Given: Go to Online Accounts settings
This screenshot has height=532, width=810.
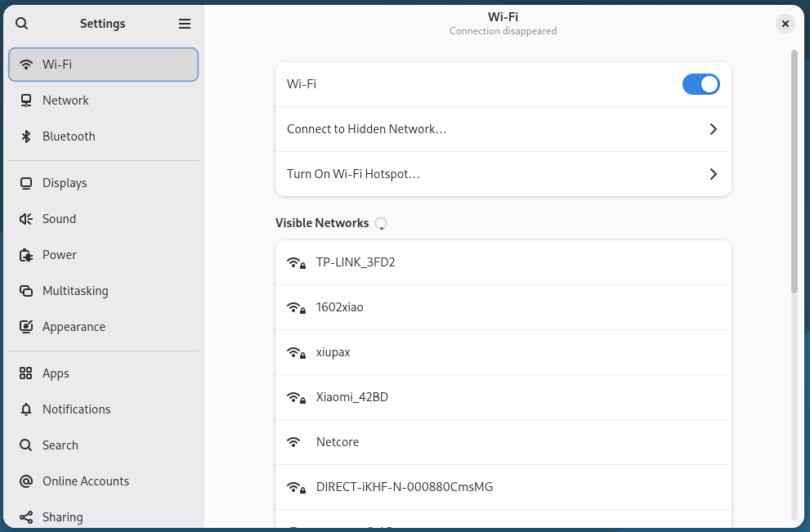Looking at the screenshot, I should coord(86,481).
